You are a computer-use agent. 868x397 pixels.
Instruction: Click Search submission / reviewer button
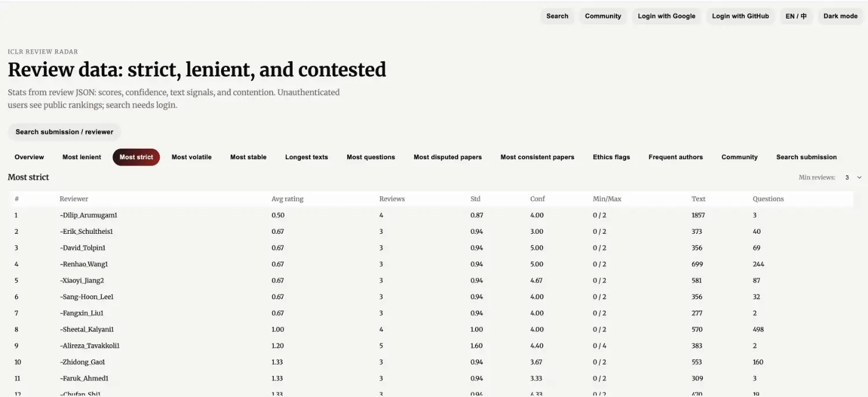click(64, 132)
